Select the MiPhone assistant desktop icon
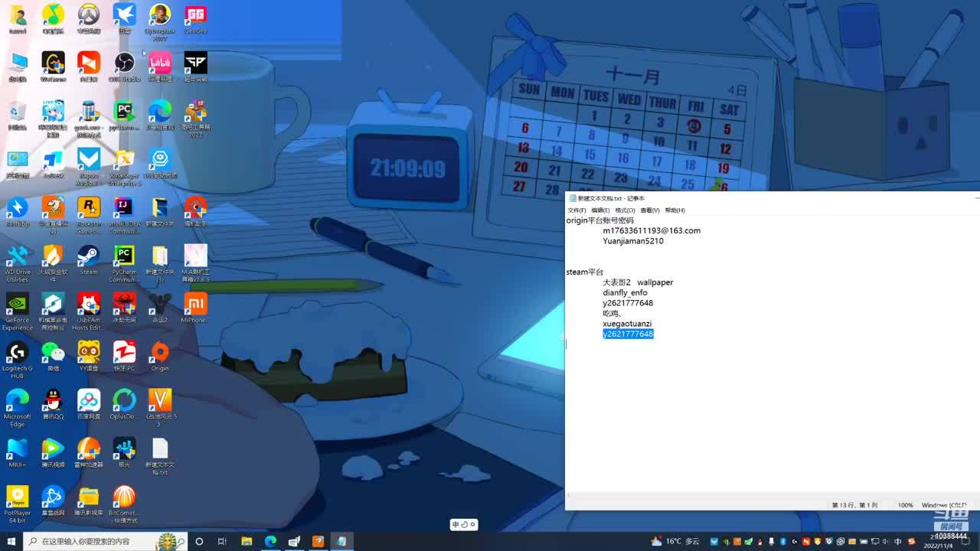Screen dimensions: 980x551 coord(195,308)
